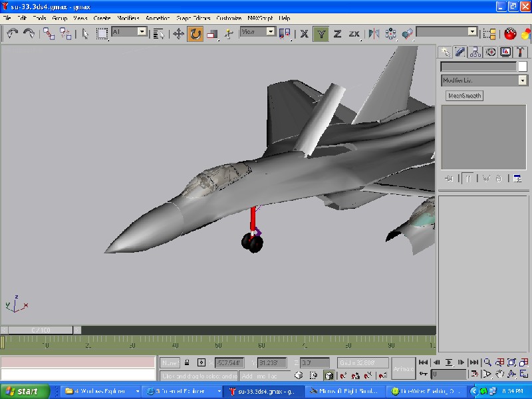Toggle the selection lock padlock

tap(187, 362)
